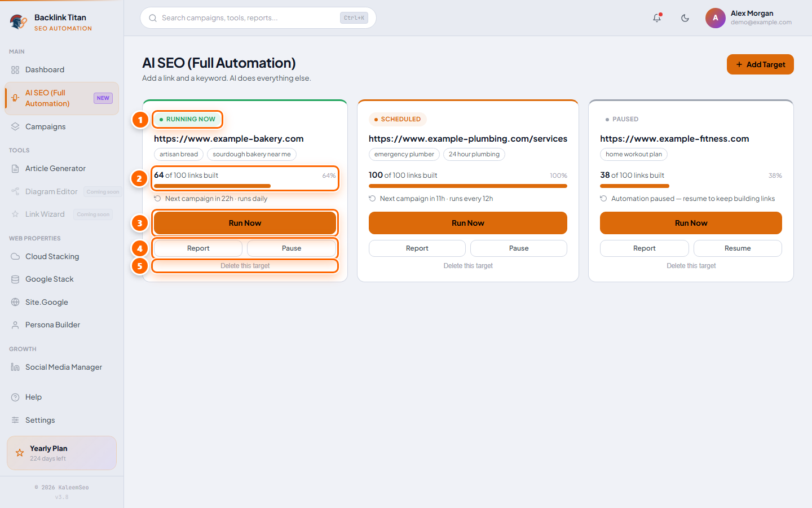Open Report for example-fitness.com

pyautogui.click(x=645, y=248)
